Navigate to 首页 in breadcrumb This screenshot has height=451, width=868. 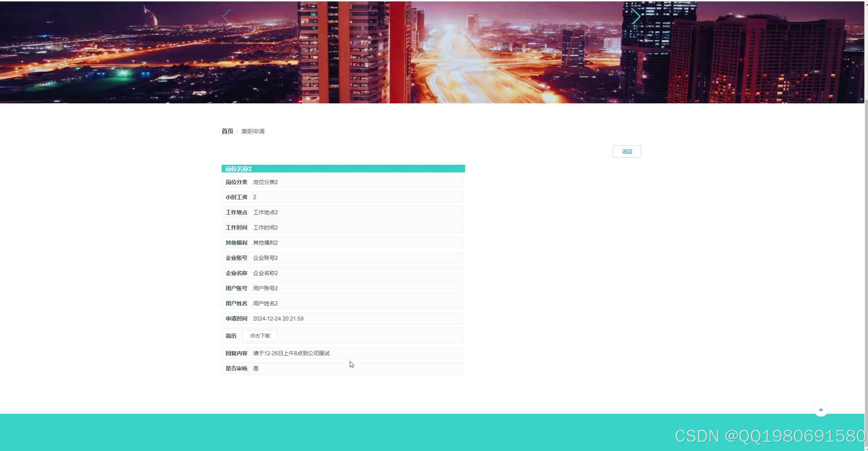click(x=227, y=131)
